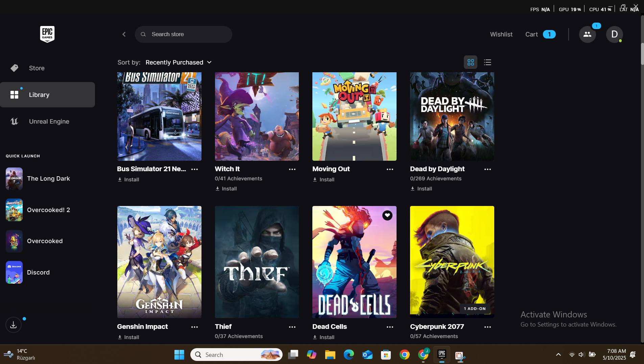Image resolution: width=644 pixels, height=364 pixels.
Task: Install Dead Cells
Action: tap(324, 337)
